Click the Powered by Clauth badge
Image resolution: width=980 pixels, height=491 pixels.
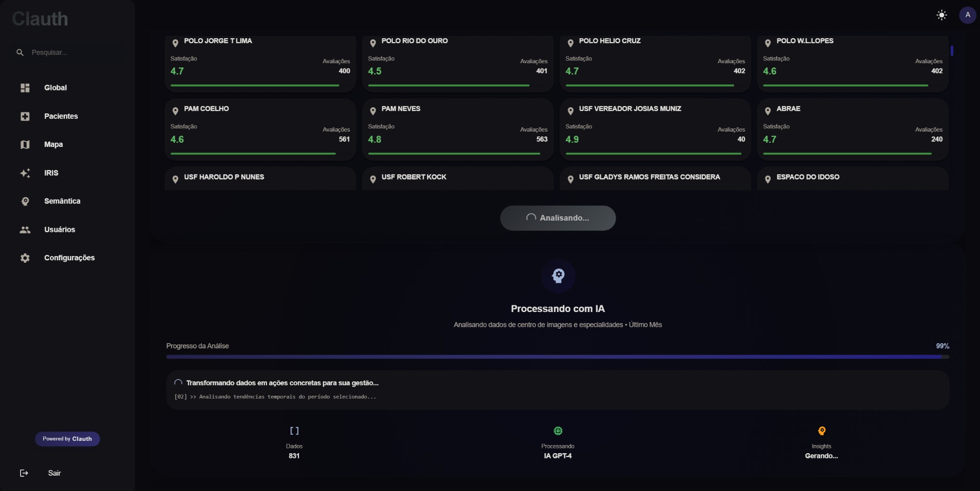coord(67,439)
